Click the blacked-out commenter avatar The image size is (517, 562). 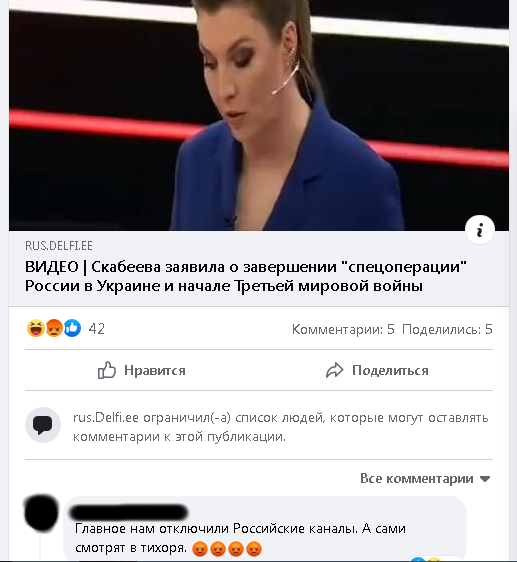click(41, 513)
